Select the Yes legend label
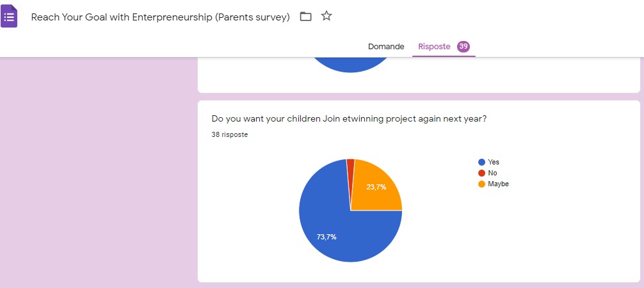644x288 pixels. click(494, 163)
